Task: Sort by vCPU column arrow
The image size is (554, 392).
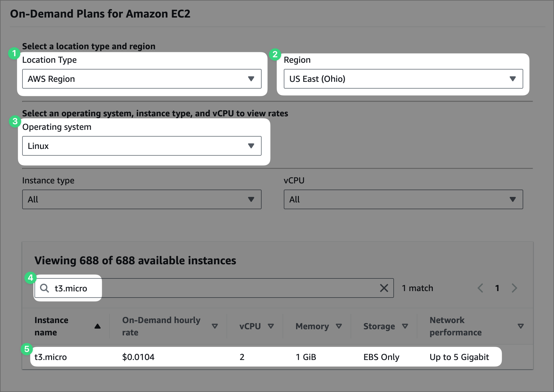Action: click(x=271, y=326)
